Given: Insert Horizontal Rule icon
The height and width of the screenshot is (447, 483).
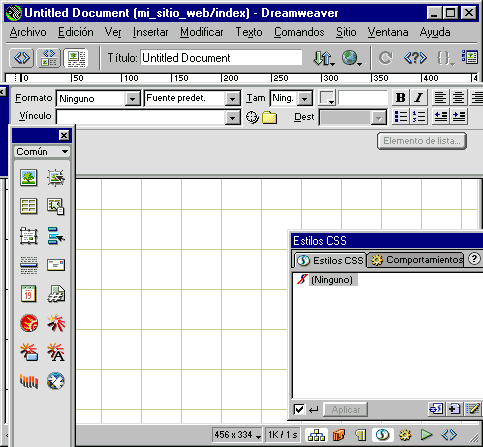Looking at the screenshot, I should coord(28,265).
